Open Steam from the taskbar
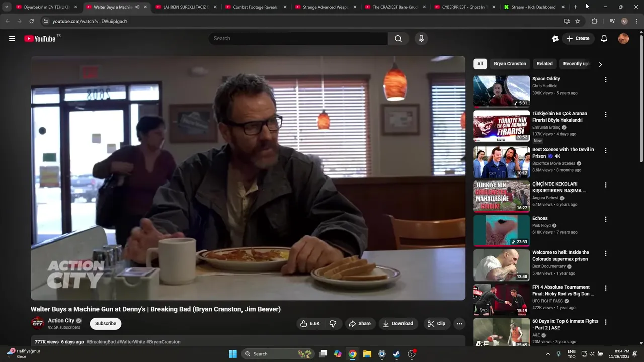Image resolution: width=644 pixels, height=362 pixels. (396, 354)
